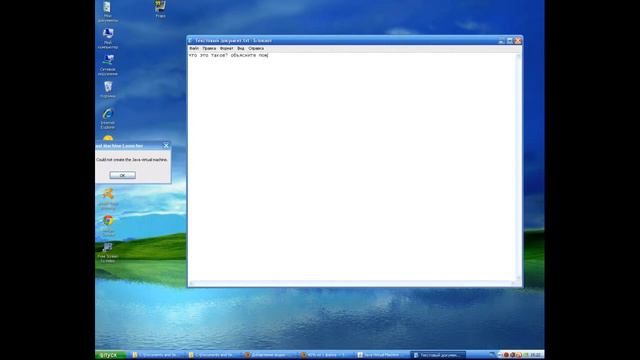Switch to the second Documents folder taskbar button

213,355
